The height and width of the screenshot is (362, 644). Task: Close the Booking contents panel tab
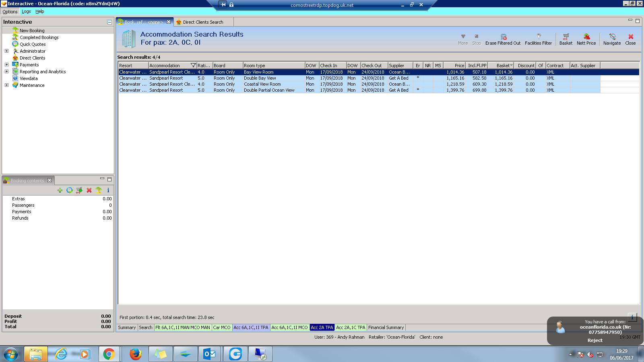[x=50, y=181]
